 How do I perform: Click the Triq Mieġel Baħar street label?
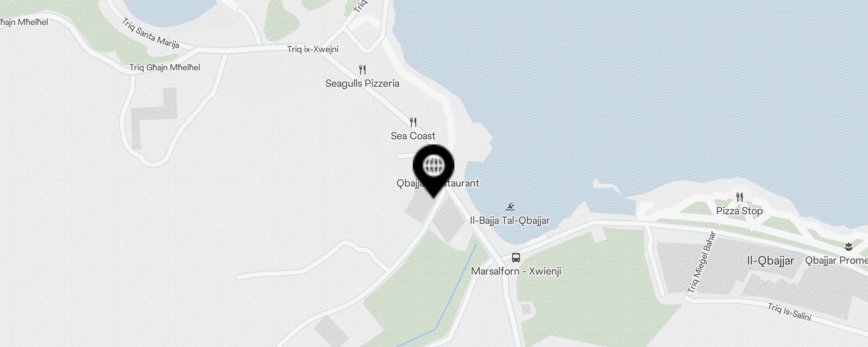point(701,262)
